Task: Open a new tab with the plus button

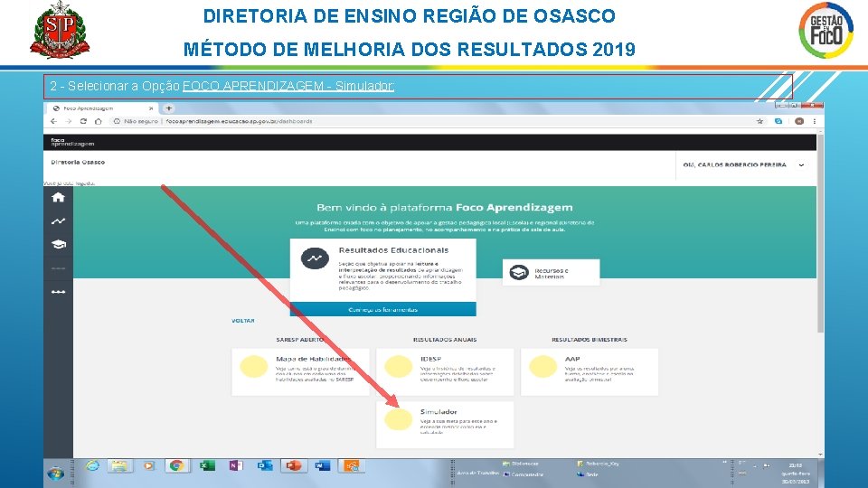Action: pyautogui.click(x=169, y=108)
